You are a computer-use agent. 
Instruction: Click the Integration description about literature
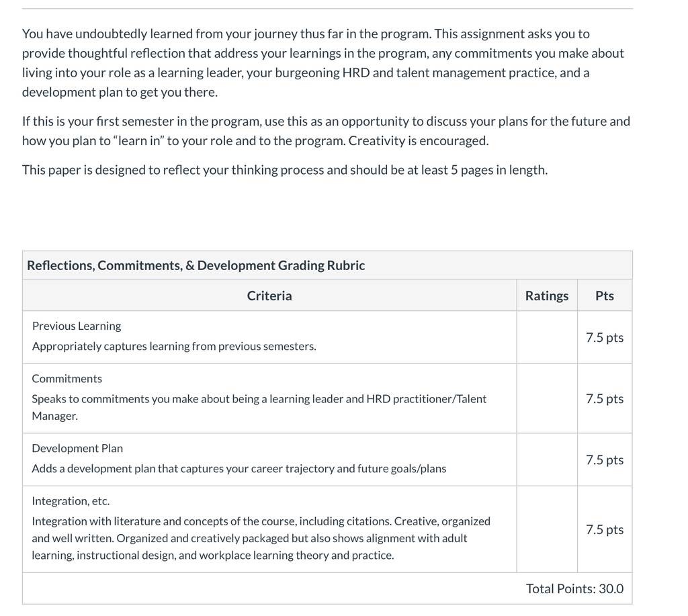(x=261, y=538)
